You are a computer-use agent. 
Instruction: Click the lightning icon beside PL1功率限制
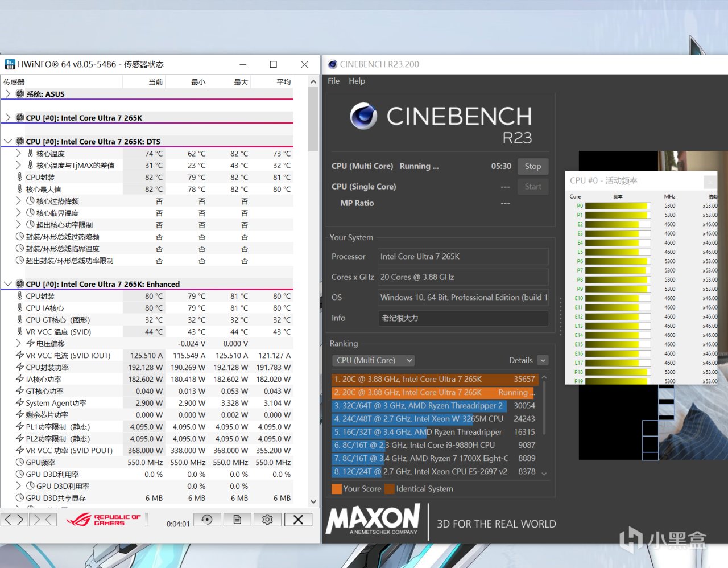tap(20, 427)
